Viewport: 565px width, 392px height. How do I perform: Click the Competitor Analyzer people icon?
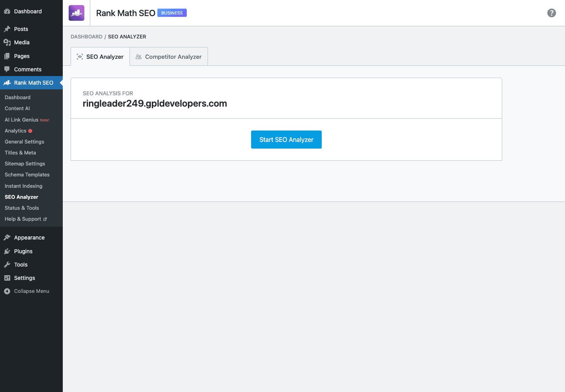[139, 57]
